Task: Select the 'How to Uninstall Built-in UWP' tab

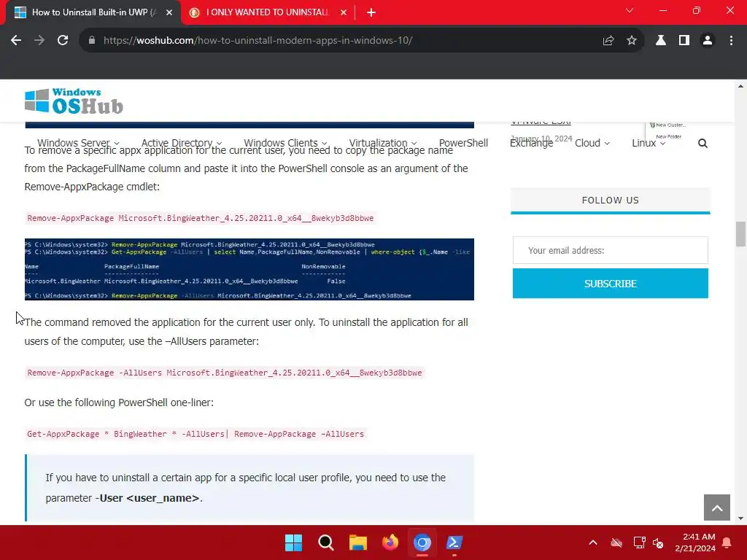Action: pos(93,13)
